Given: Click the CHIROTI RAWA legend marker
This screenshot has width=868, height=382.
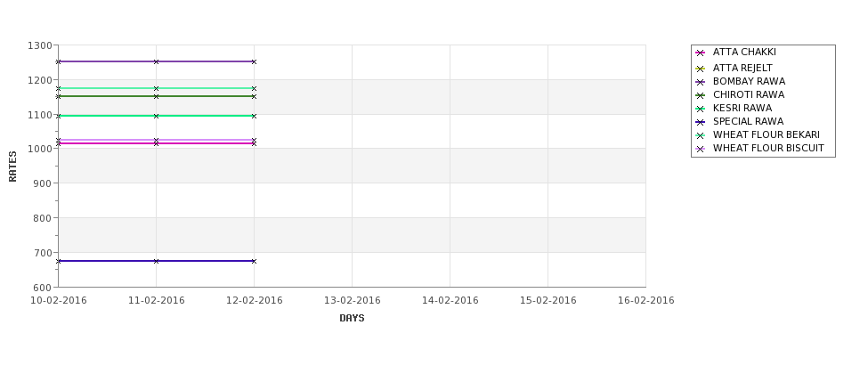Looking at the screenshot, I should [x=701, y=96].
